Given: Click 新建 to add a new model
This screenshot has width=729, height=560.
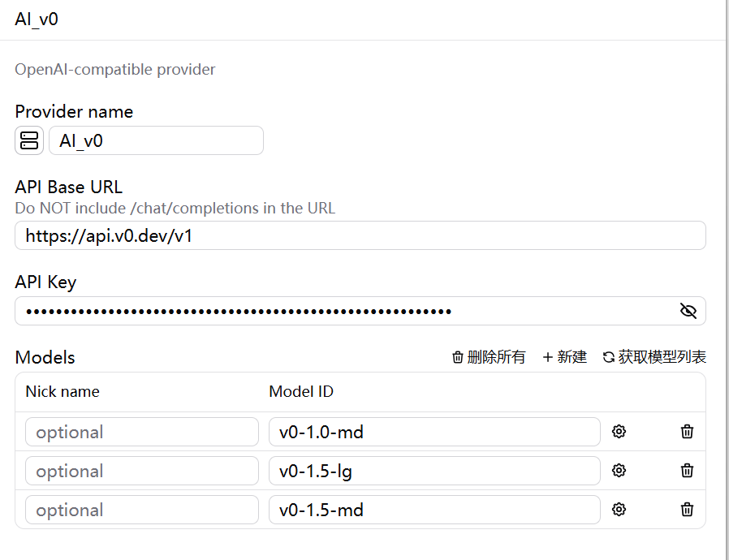Looking at the screenshot, I should pyautogui.click(x=565, y=357).
